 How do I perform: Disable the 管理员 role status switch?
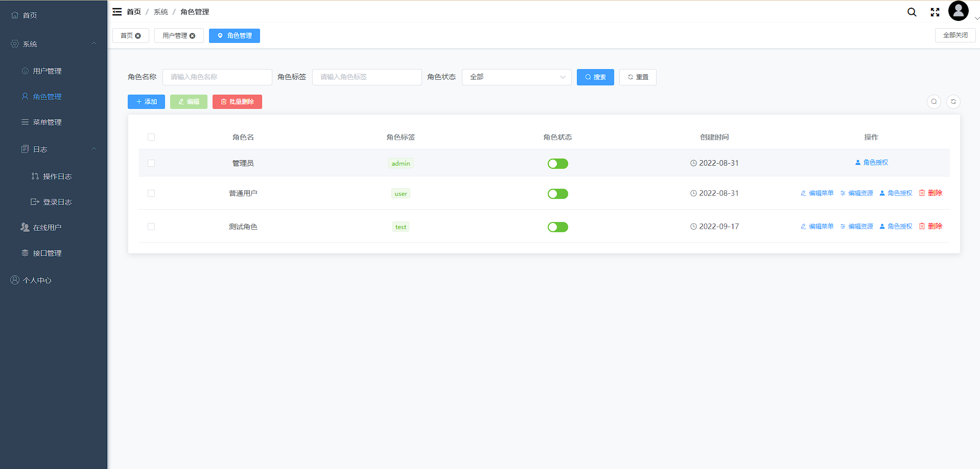point(557,163)
